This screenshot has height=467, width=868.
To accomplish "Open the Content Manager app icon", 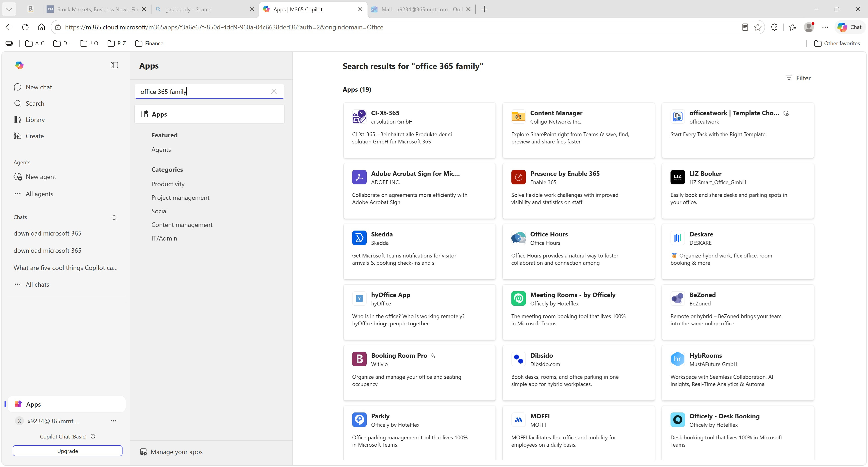I will coord(518,116).
